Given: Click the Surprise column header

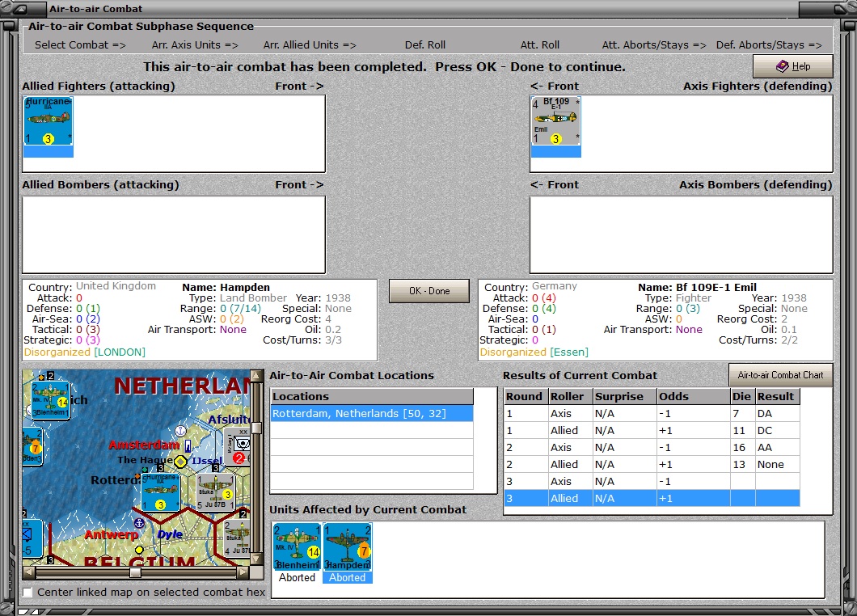Looking at the screenshot, I should pyautogui.click(x=625, y=396).
